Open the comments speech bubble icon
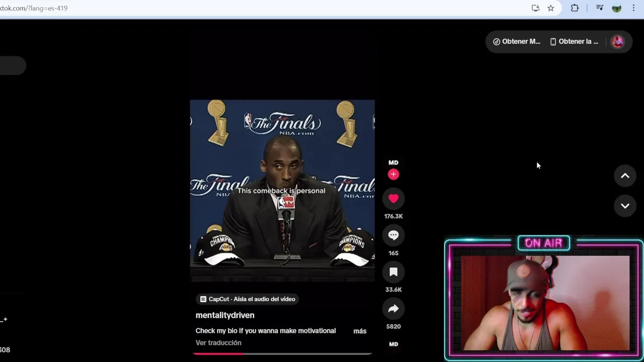This screenshot has height=362, width=644. pos(393,235)
